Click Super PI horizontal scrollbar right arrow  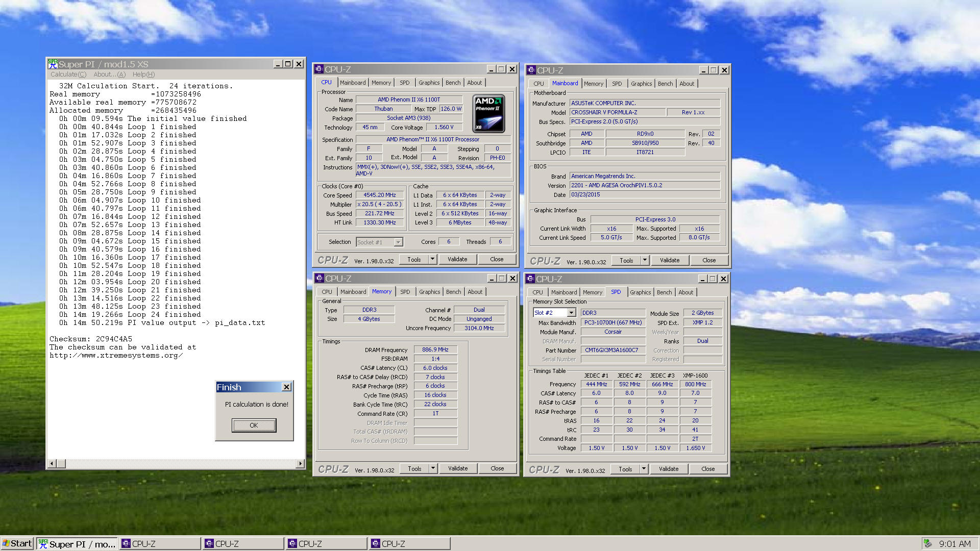(x=300, y=463)
